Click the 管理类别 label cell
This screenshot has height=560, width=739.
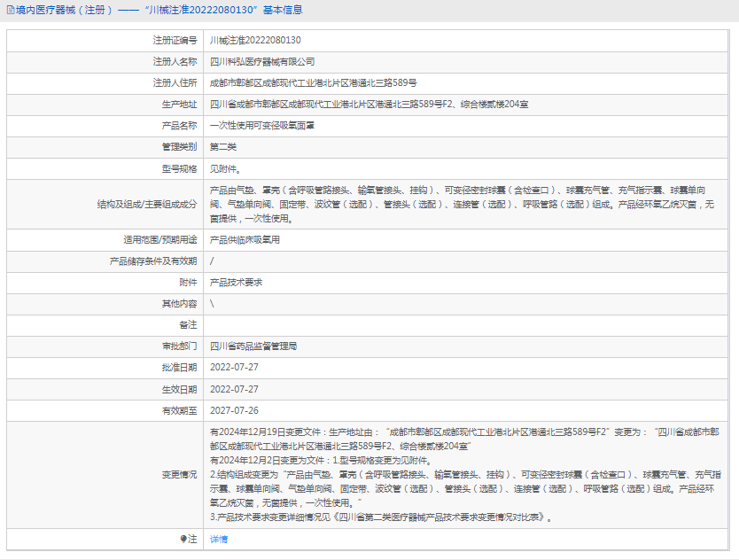[x=105, y=147]
